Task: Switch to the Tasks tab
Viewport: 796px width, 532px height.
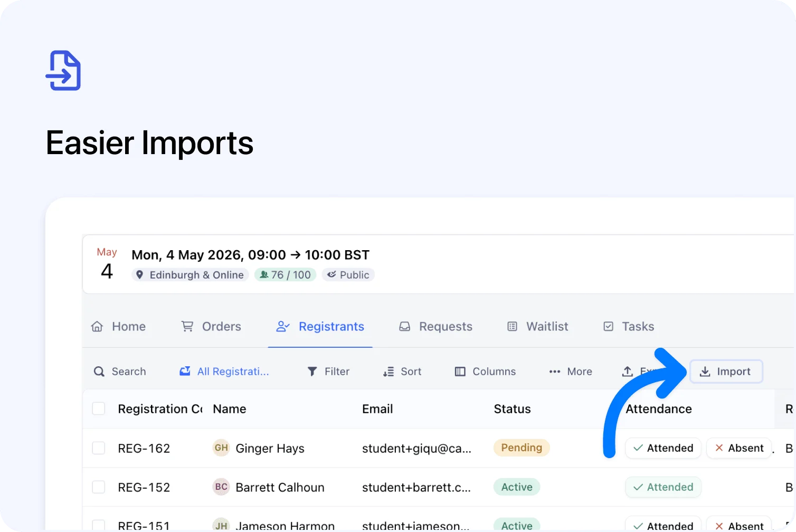Action: [x=628, y=327]
